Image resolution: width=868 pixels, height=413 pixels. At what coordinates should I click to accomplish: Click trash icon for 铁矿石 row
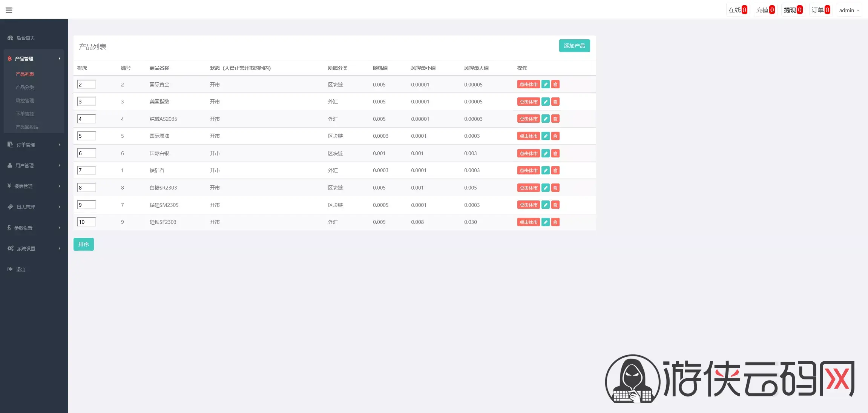point(555,170)
